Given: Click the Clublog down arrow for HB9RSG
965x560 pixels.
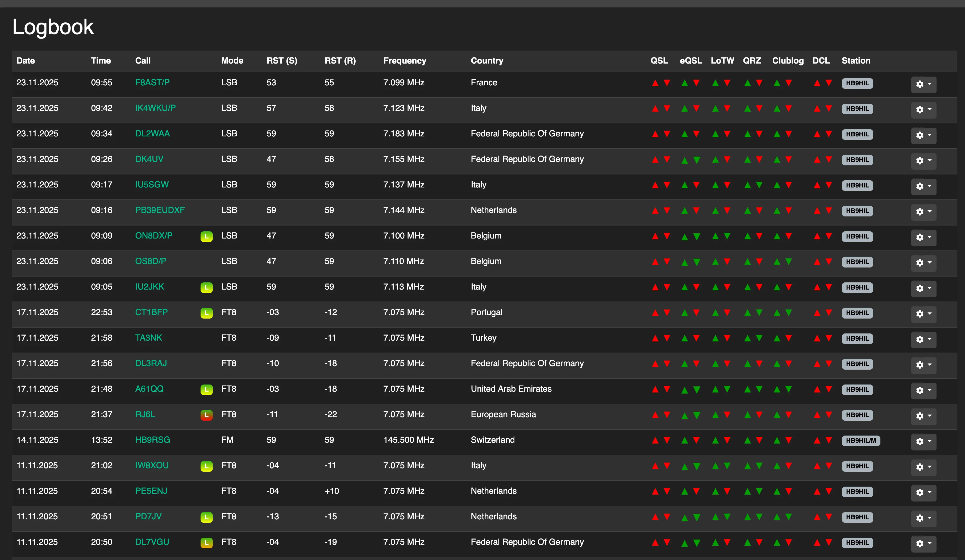Looking at the screenshot, I should [x=788, y=440].
